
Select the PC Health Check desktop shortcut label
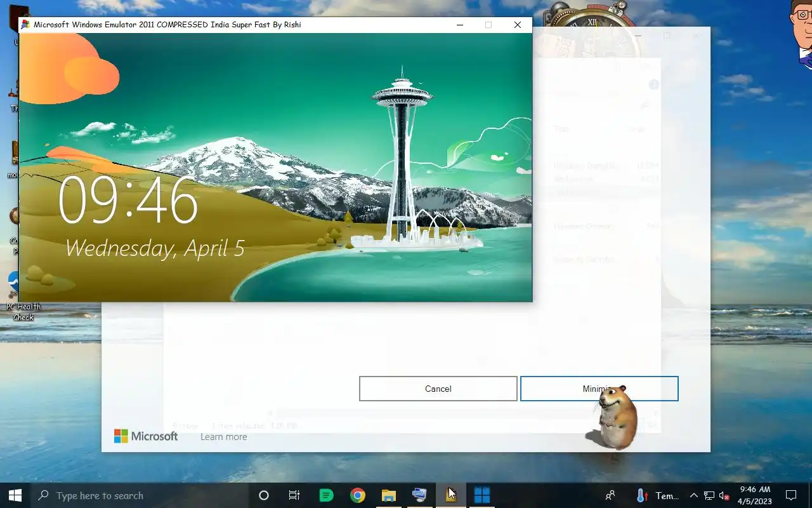tap(23, 312)
